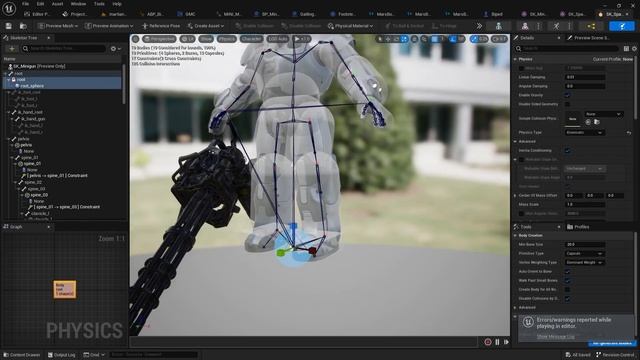This screenshot has height=360, width=640.
Task: Click the Save asset icon in toolbar
Action: (9, 26)
